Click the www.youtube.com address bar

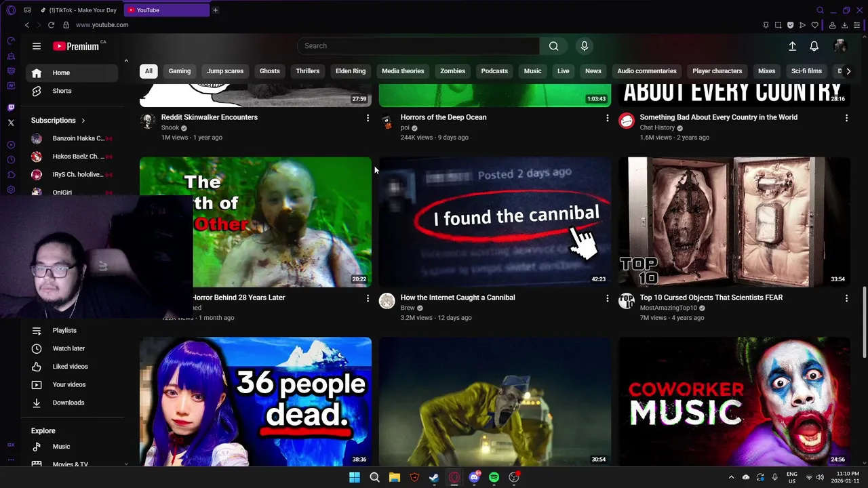click(102, 25)
